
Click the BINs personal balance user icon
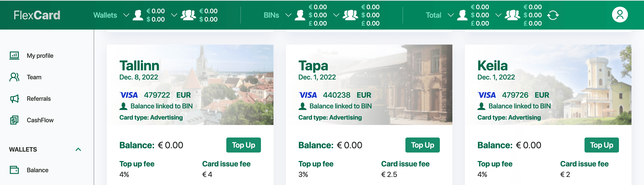click(x=300, y=15)
